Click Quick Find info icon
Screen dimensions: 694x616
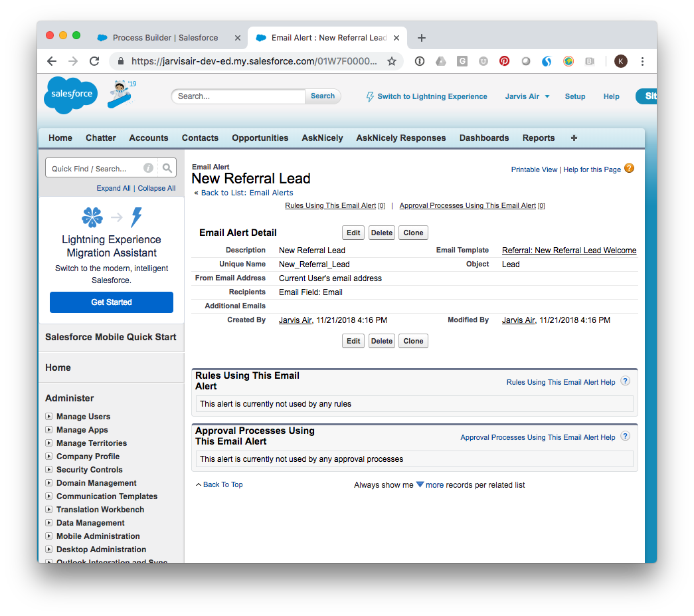(148, 168)
